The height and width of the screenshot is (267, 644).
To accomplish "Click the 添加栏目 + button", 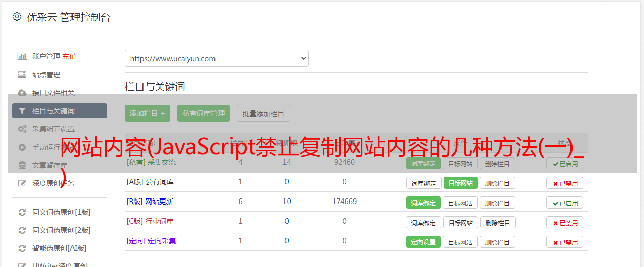I will pyautogui.click(x=148, y=113).
